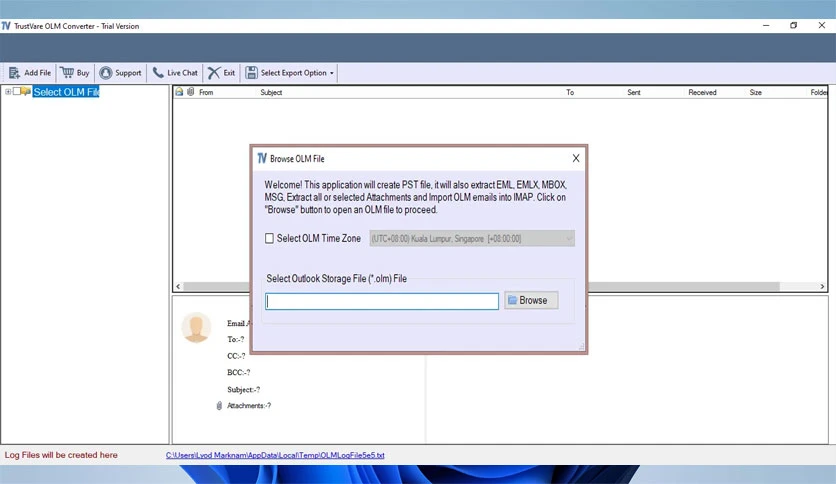Start a Live Chat session
The width and height of the screenshot is (836, 484).
tap(175, 72)
